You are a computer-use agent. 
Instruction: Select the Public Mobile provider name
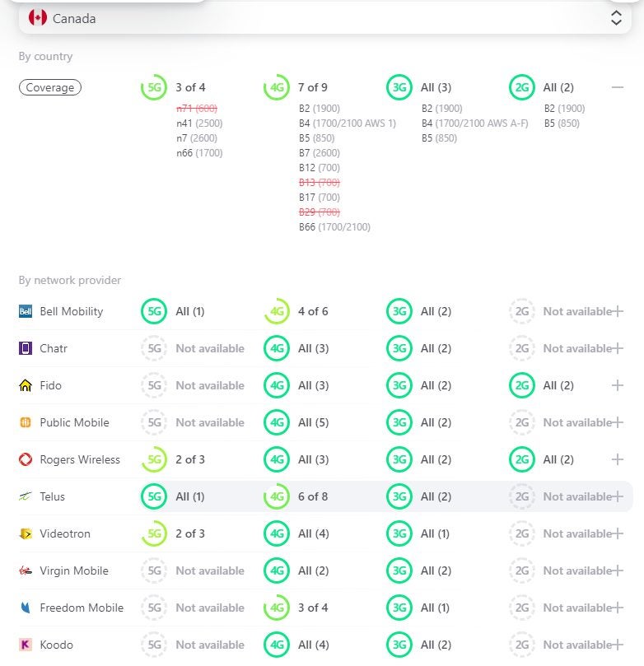[74, 422]
